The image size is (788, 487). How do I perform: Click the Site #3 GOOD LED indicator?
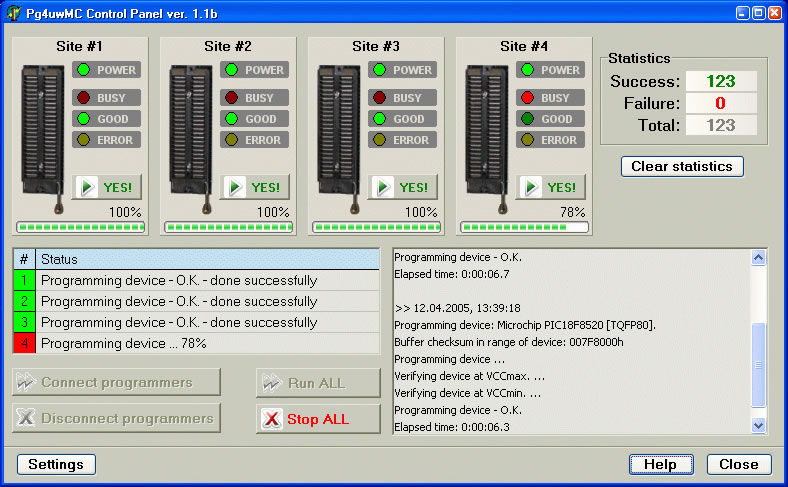[x=379, y=119]
